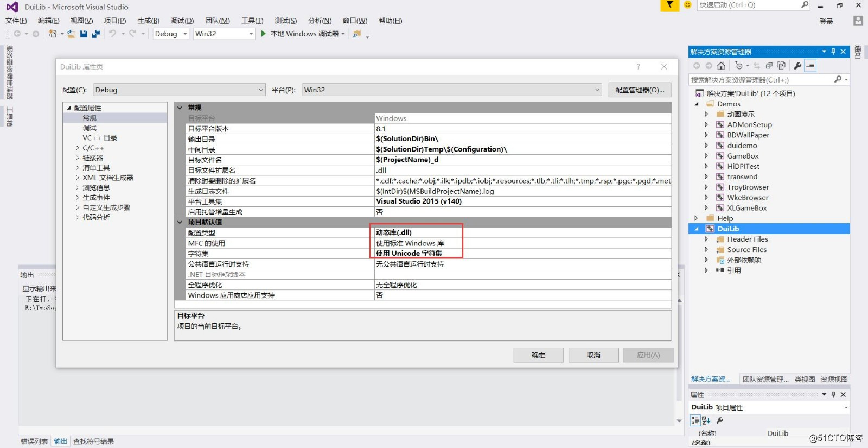This screenshot has width=868, height=448.
Task: Open the 生成(B) menu
Action: [x=148, y=21]
